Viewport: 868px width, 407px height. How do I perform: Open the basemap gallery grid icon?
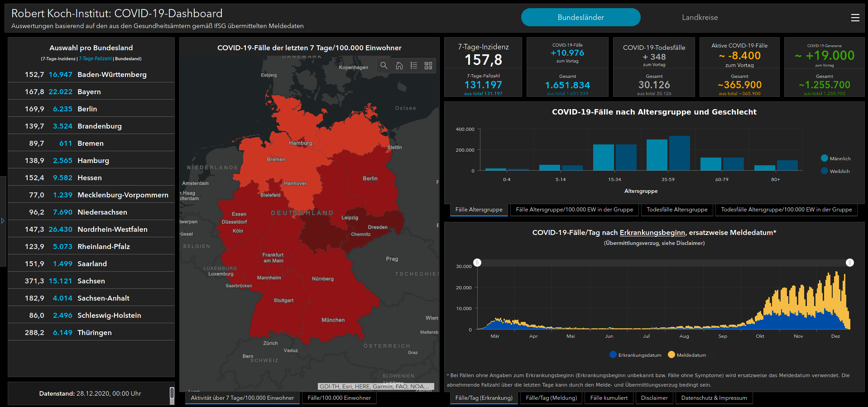[x=428, y=66]
